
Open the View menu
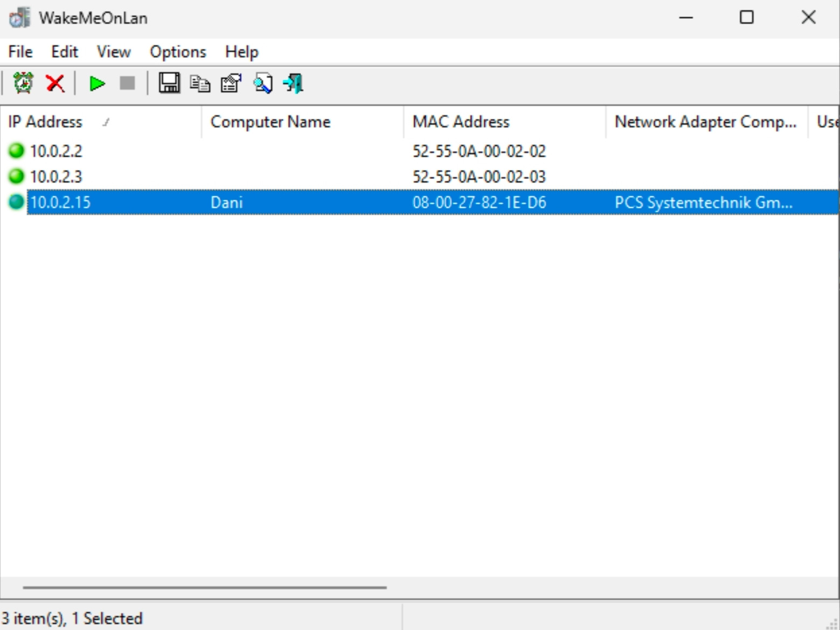[x=114, y=52]
